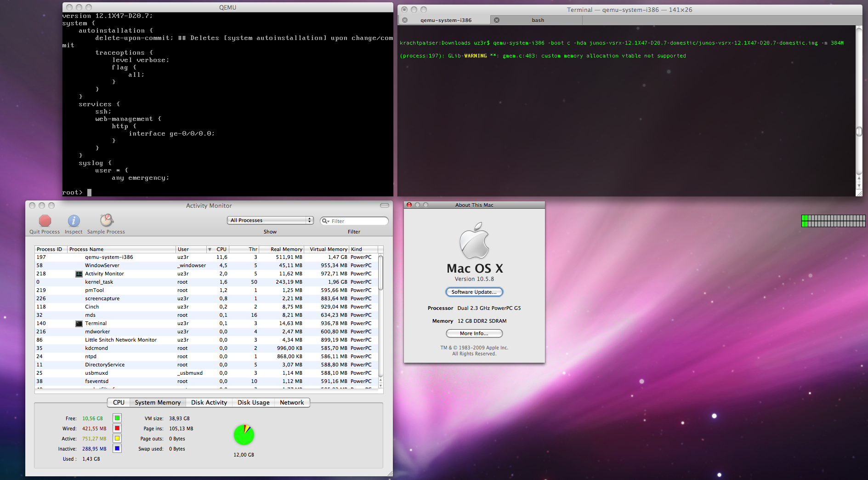Click the magnifier icon in Filter field
The height and width of the screenshot is (480, 868).
point(325,221)
